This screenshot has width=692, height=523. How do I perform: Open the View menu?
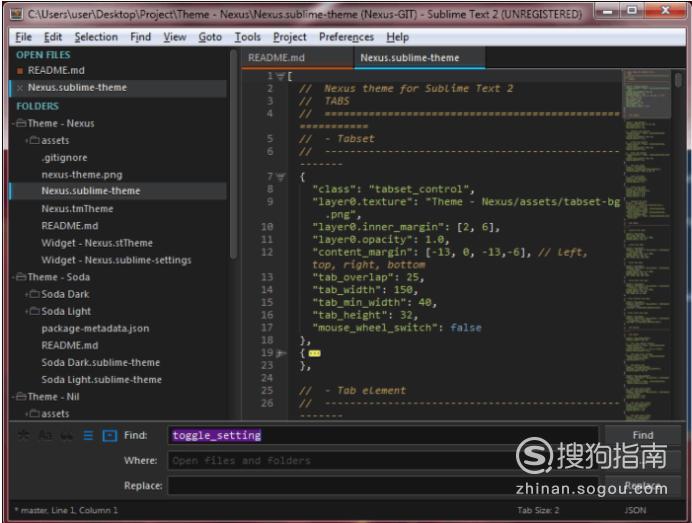[175, 37]
